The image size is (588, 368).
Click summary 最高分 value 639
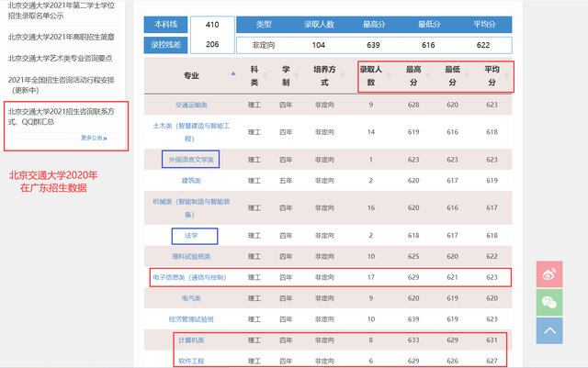pos(373,45)
